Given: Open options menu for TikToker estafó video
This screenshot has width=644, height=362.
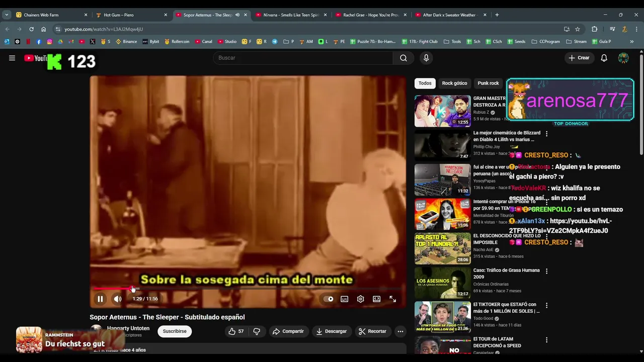Looking at the screenshot, I should click(x=546, y=305).
